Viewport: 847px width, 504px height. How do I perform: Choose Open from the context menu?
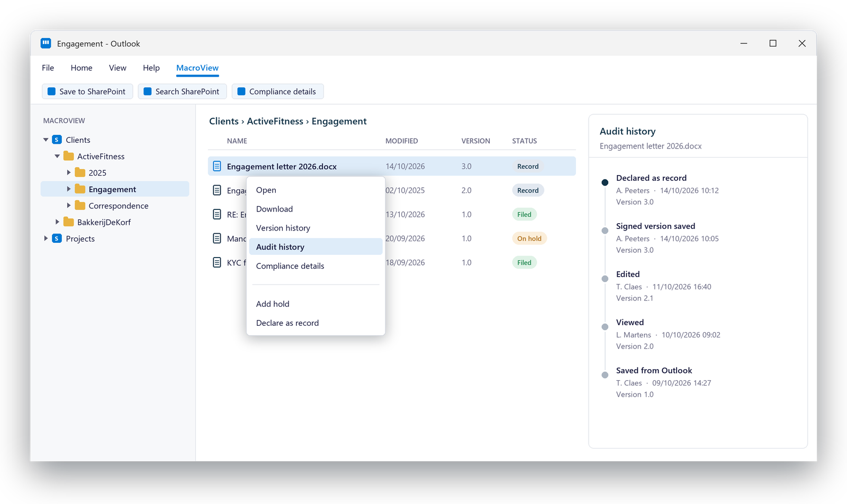[316, 190]
